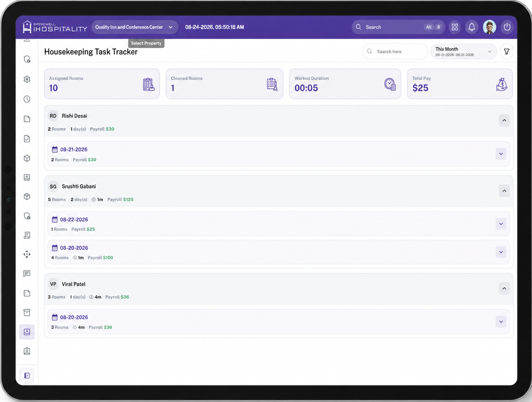The image size is (532, 402).
Task: Collapse the Viral Patel section
Action: point(504,288)
